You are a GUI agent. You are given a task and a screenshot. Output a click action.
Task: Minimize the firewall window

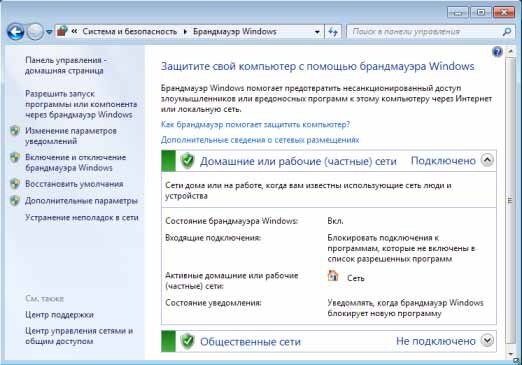point(458,13)
